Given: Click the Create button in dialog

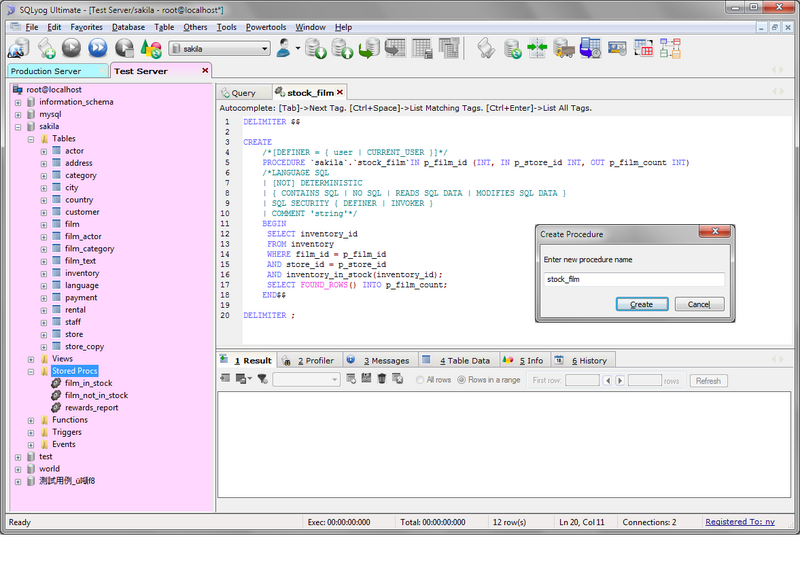Looking at the screenshot, I should (x=641, y=304).
